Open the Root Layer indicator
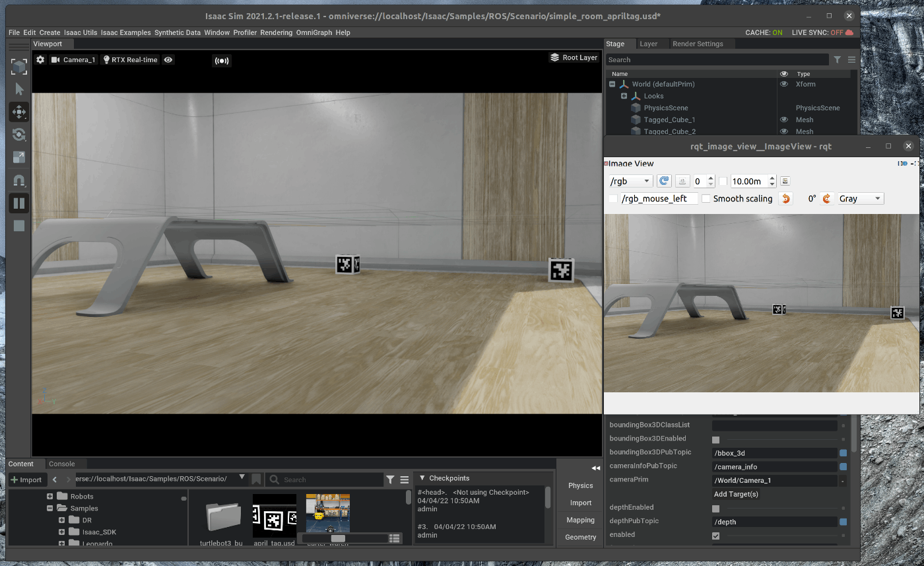 [574, 57]
